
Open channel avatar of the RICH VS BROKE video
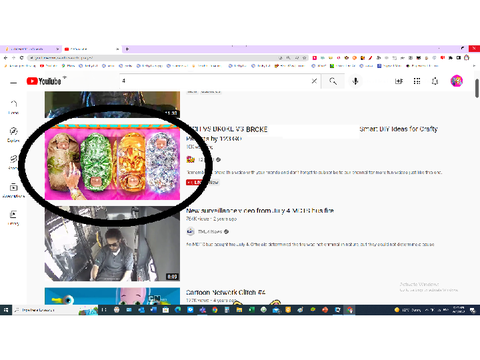tap(190, 159)
